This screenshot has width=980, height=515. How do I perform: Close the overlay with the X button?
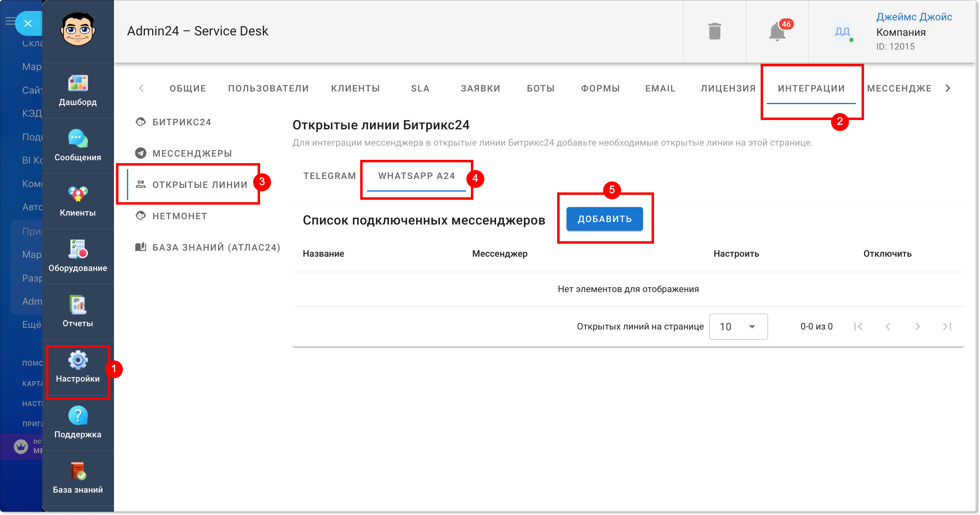click(28, 23)
